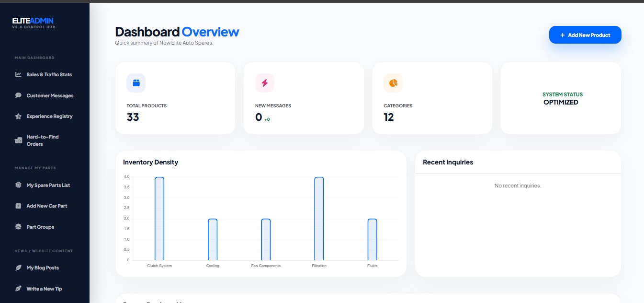Click the ELITEADMIN logo link

tap(33, 21)
